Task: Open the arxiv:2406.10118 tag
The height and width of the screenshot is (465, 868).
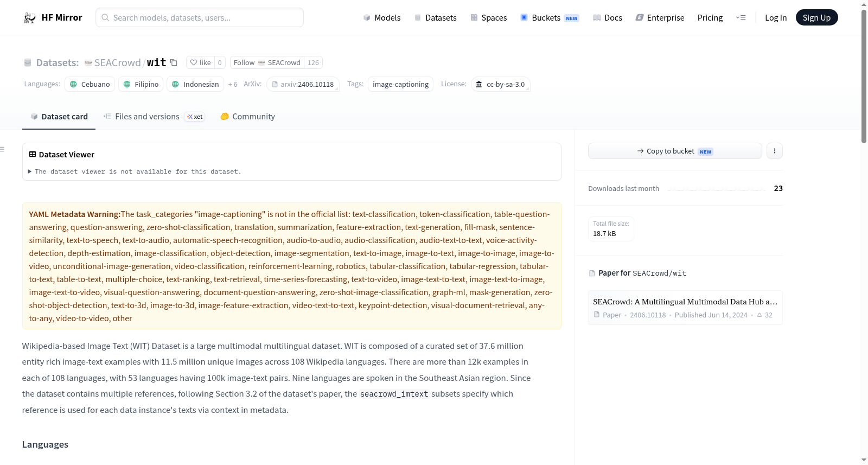Action: click(303, 84)
